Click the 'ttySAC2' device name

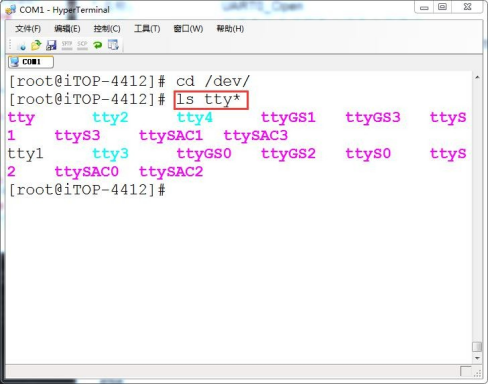point(171,172)
